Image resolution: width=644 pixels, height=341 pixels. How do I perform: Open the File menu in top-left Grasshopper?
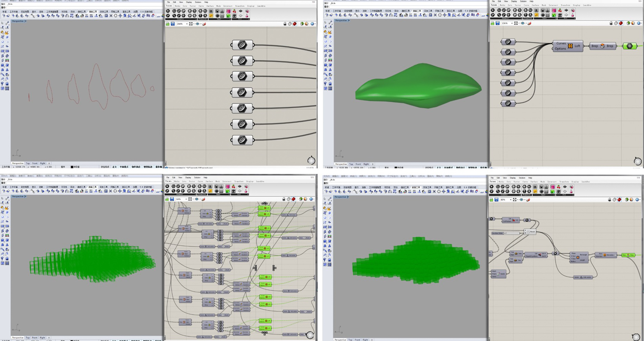169,2
